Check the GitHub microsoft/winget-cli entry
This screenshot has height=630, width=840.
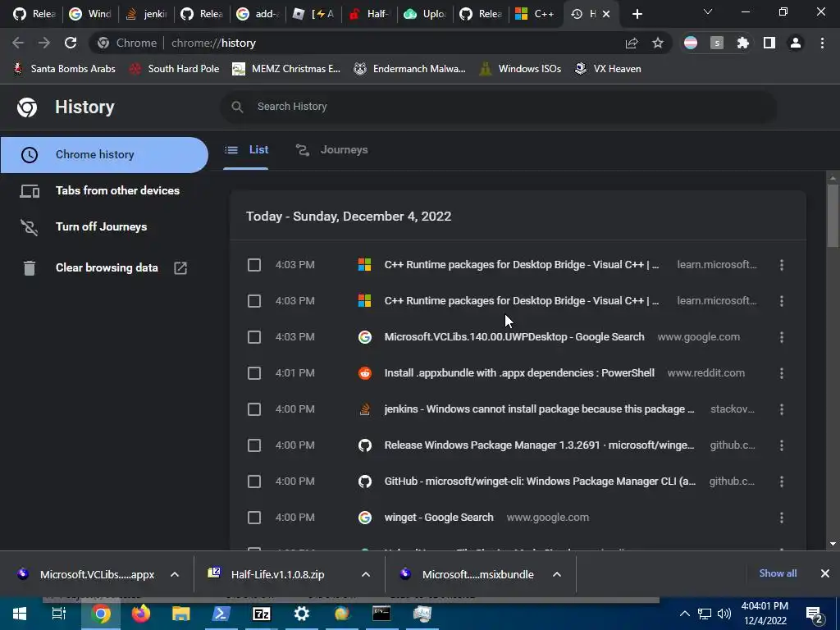click(x=254, y=482)
